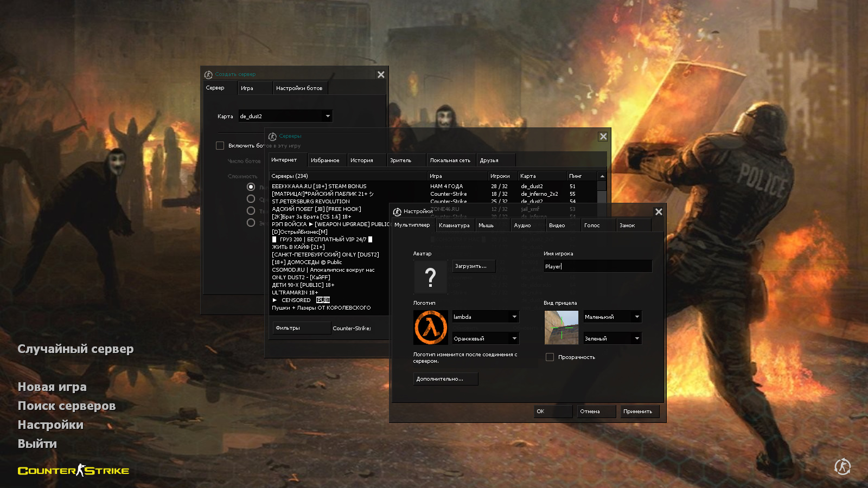Image resolution: width=868 pixels, height=488 pixels.
Task: Open the Оранжевый logo color dropdown
Action: click(x=514, y=338)
